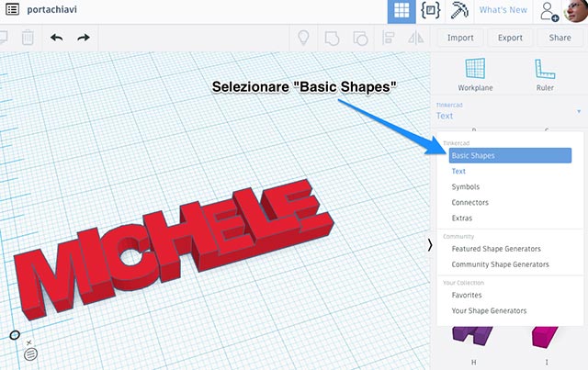Open the Codeblocks editor icon
Screen dimensions: 588x370
tap(429, 11)
